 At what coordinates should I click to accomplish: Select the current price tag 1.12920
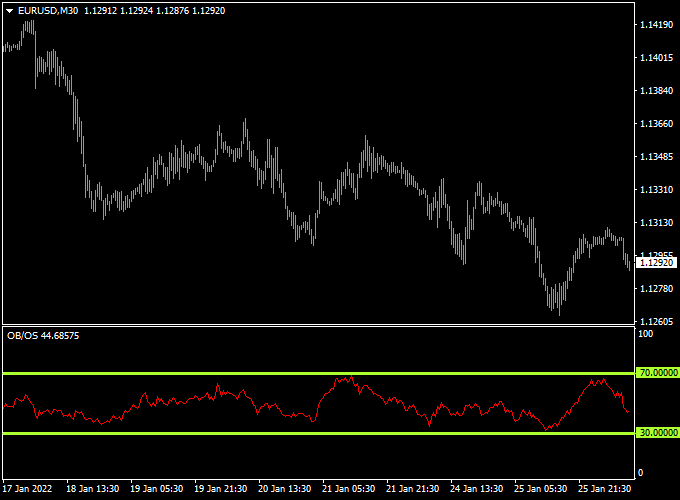656,262
